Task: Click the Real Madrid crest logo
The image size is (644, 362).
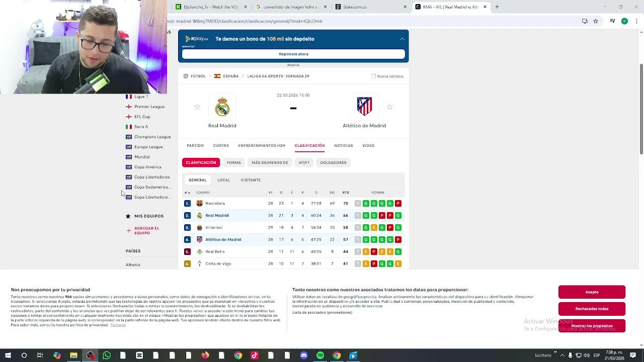Action: click(x=222, y=107)
